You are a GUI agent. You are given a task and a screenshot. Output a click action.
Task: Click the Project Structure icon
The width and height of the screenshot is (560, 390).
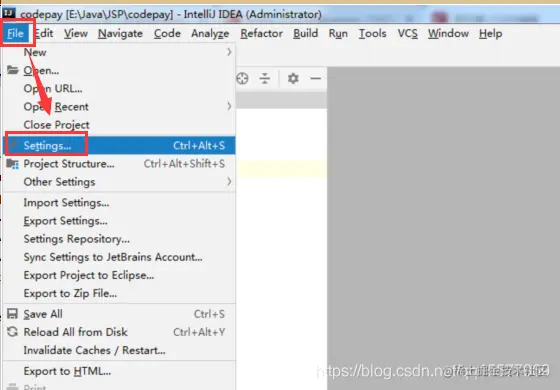13,164
